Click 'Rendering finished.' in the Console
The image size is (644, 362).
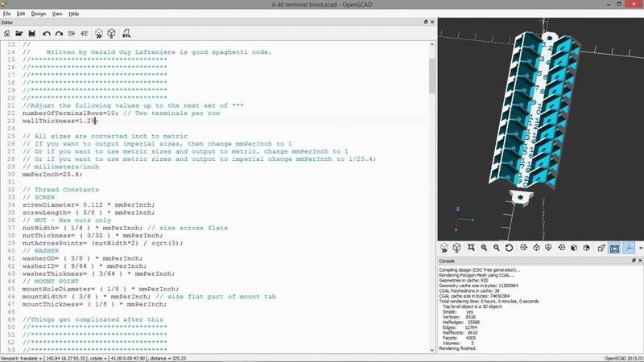click(x=457, y=348)
